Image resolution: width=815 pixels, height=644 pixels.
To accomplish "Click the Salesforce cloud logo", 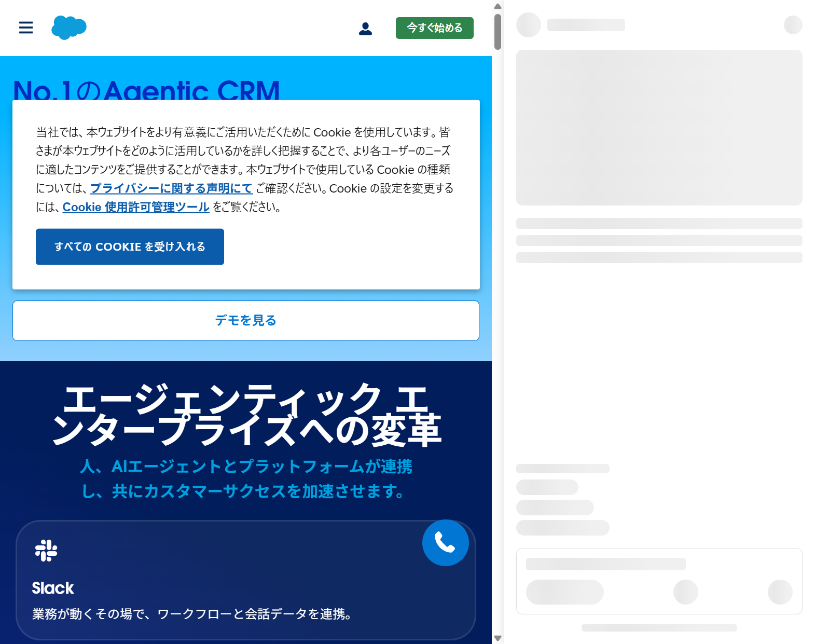I will (69, 28).
